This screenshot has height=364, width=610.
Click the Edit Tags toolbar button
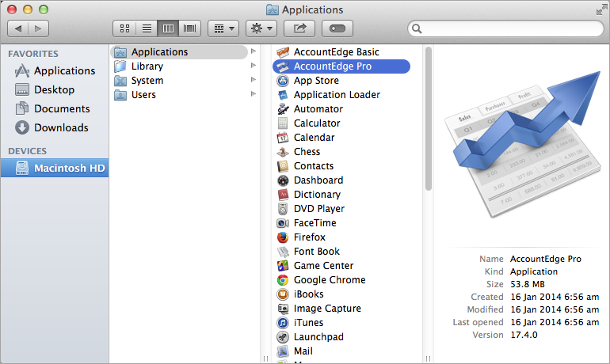point(337,28)
